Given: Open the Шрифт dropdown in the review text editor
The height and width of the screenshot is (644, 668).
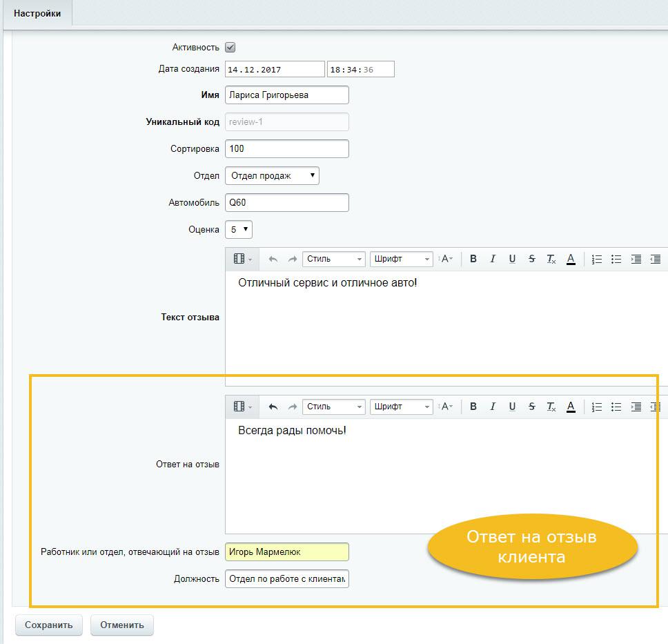Looking at the screenshot, I should click(x=402, y=259).
